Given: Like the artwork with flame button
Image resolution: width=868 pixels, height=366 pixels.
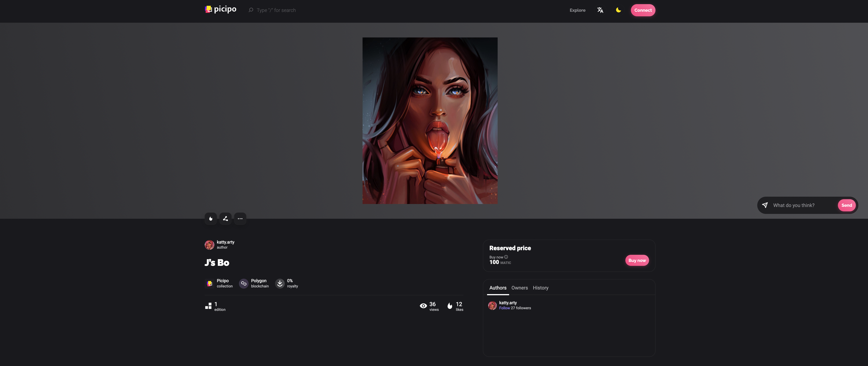Looking at the screenshot, I should pos(211,219).
